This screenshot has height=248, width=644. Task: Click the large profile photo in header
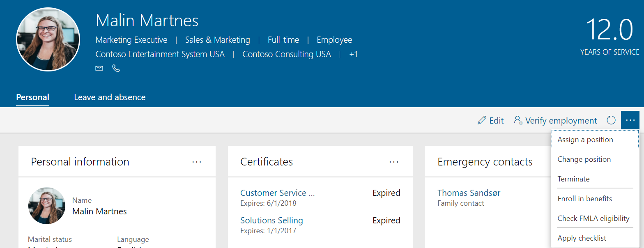48,39
